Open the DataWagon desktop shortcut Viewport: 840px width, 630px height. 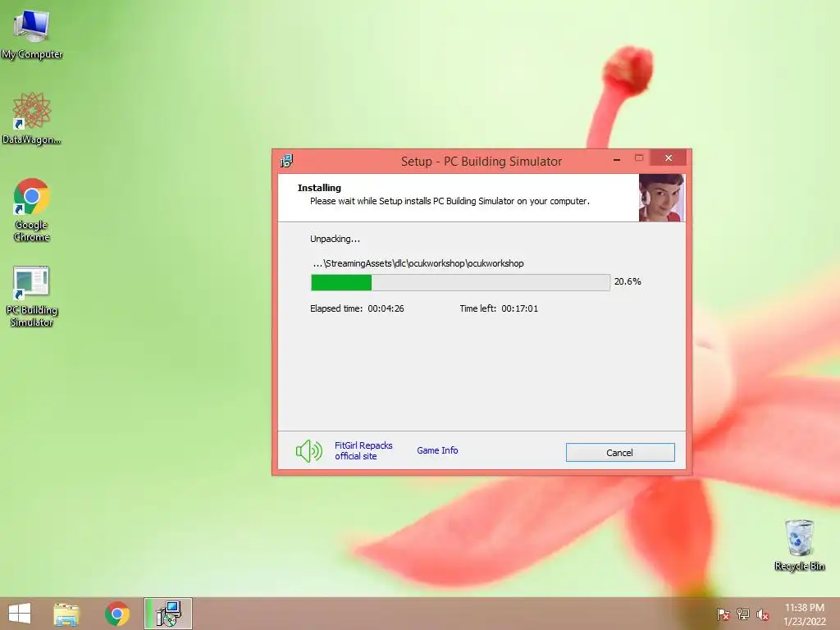tap(32, 118)
